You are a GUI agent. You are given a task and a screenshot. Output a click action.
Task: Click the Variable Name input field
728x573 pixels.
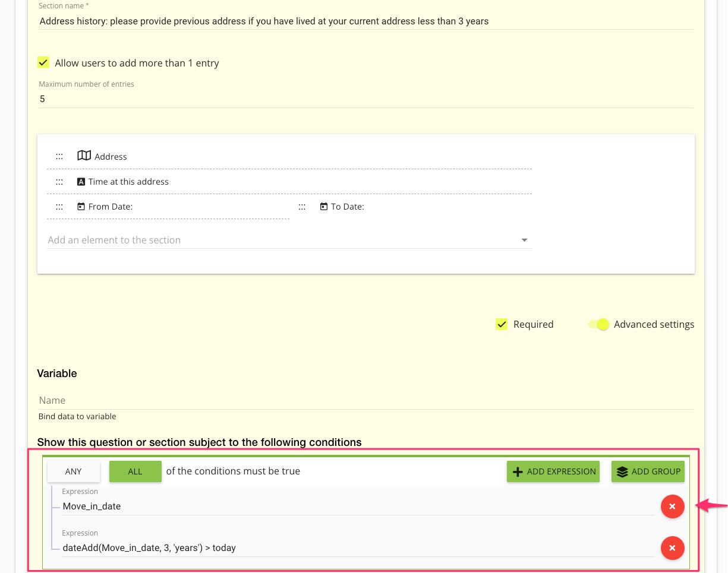[x=365, y=400]
